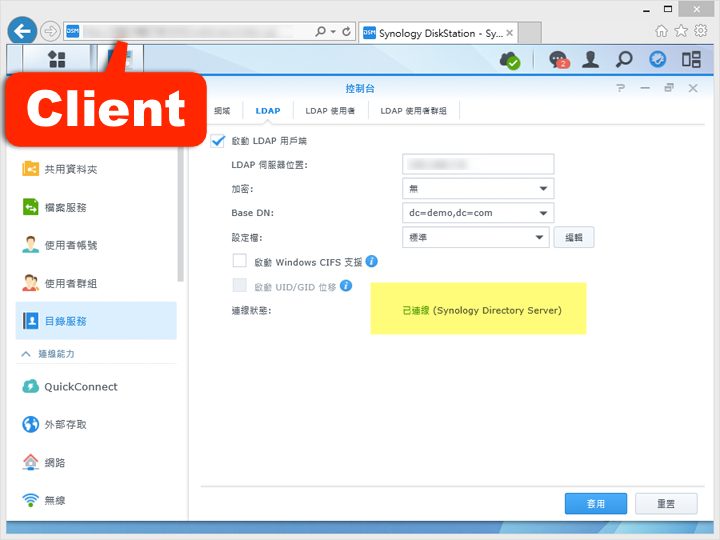Open 共用資料夾 in the sidebar
This screenshot has width=720, height=540.
coord(96,169)
